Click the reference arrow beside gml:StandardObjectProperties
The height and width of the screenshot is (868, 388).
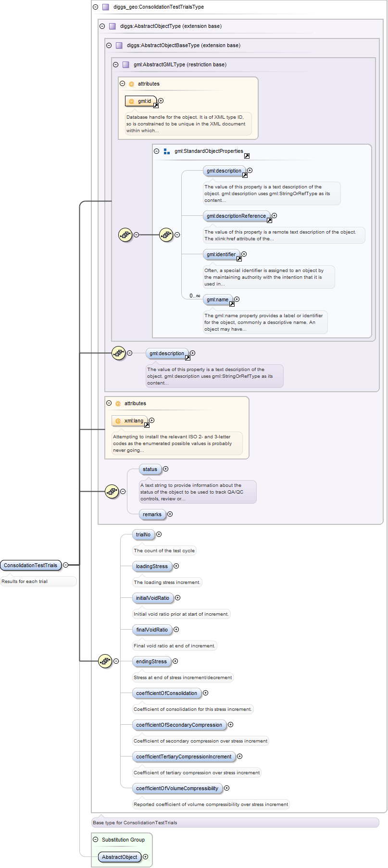tap(247, 156)
